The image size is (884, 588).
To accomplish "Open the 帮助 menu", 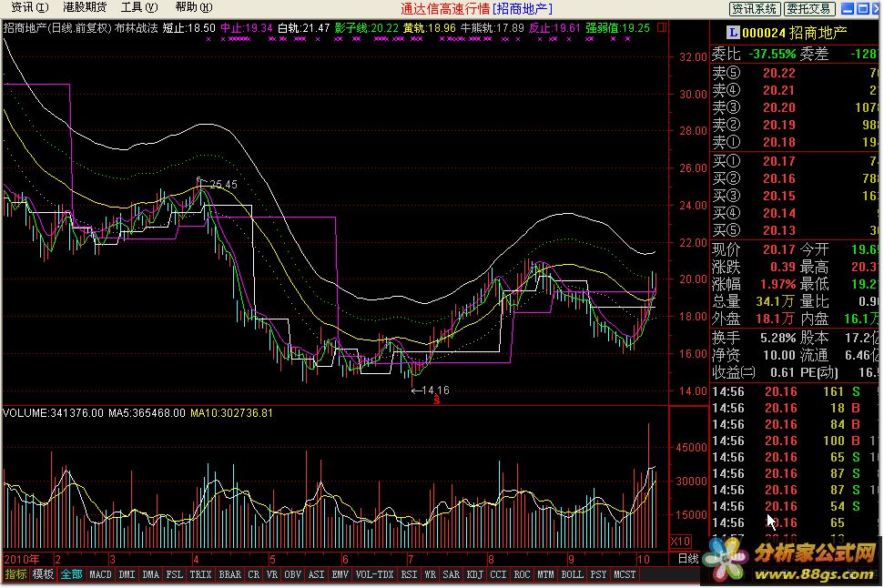I will click(194, 7).
